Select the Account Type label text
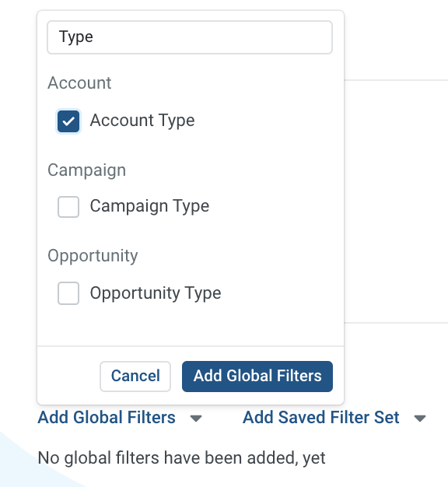The image size is (448, 487). pyautogui.click(x=142, y=121)
